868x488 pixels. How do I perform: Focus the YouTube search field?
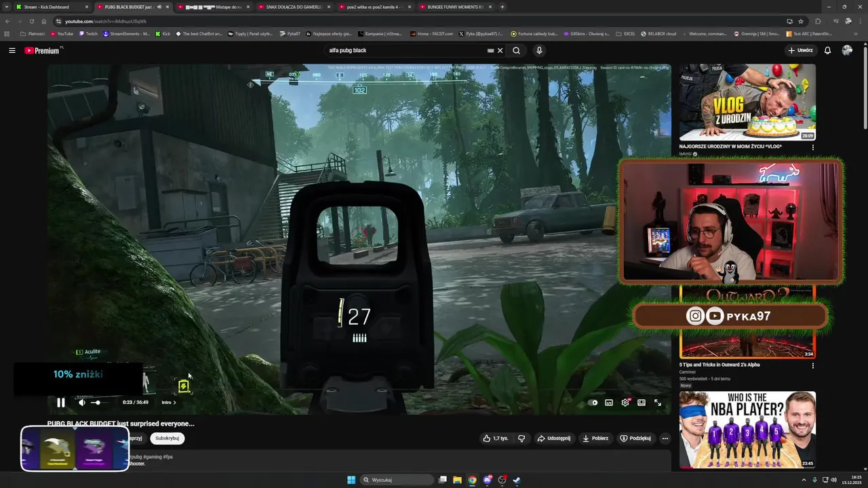(x=406, y=50)
